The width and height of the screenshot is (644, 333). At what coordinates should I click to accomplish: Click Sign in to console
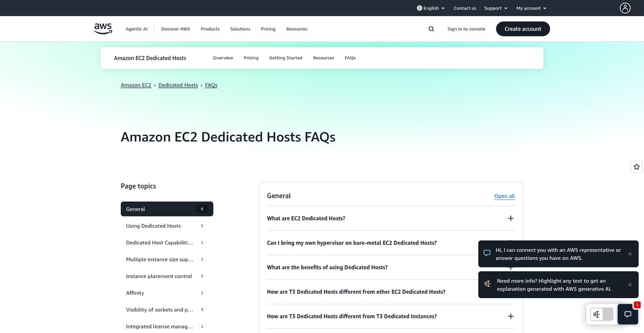point(466,29)
